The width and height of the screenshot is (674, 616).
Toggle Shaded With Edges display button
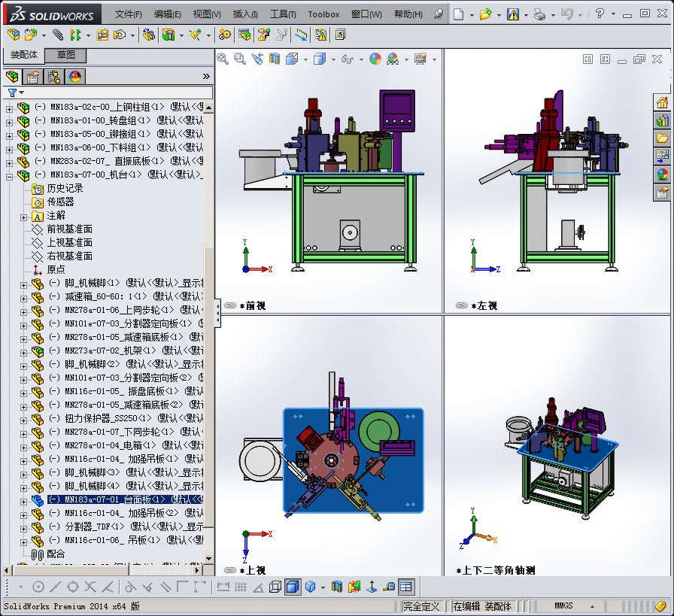point(293,587)
